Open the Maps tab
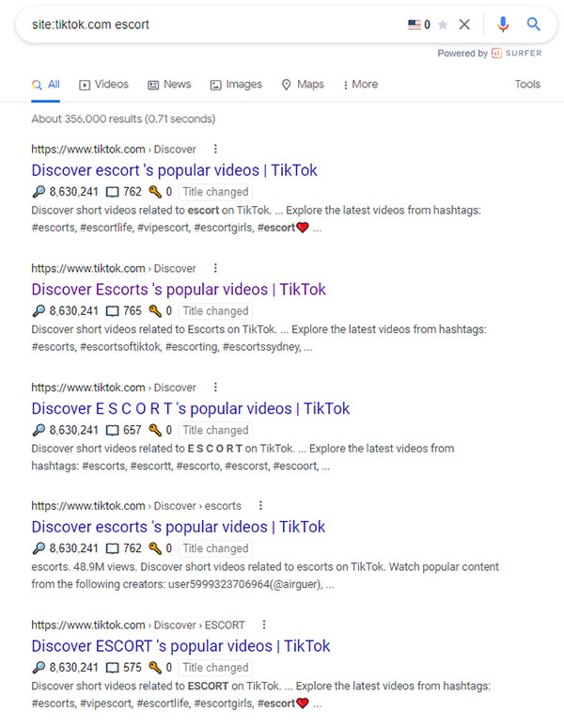 303,85
